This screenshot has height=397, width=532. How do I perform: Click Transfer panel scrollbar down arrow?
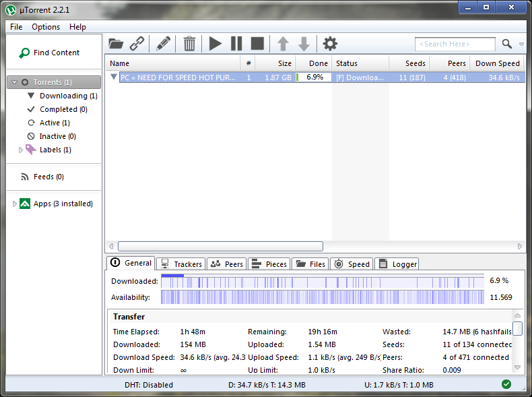(x=517, y=367)
